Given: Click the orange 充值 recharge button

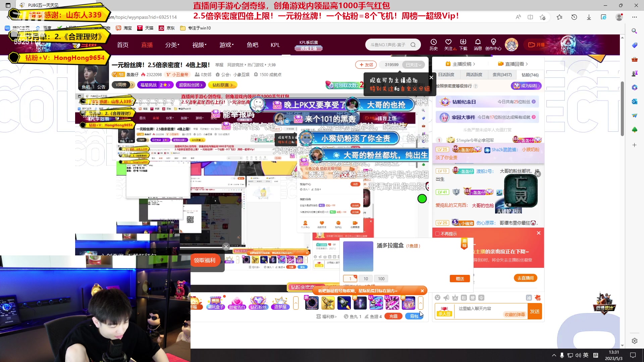Looking at the screenshot, I should pos(393,316).
